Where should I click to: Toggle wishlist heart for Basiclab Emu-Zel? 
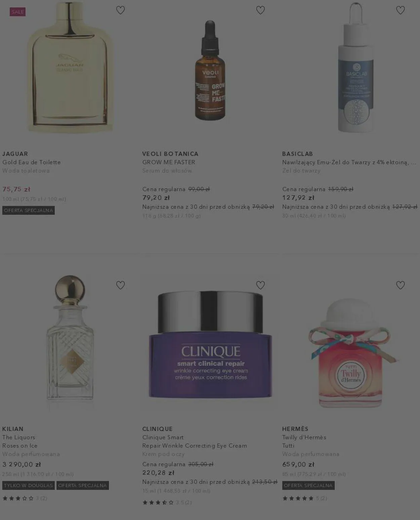(x=401, y=10)
